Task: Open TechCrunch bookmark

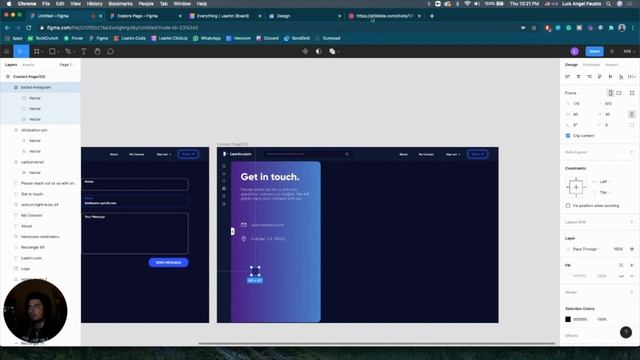Action: [x=43, y=38]
